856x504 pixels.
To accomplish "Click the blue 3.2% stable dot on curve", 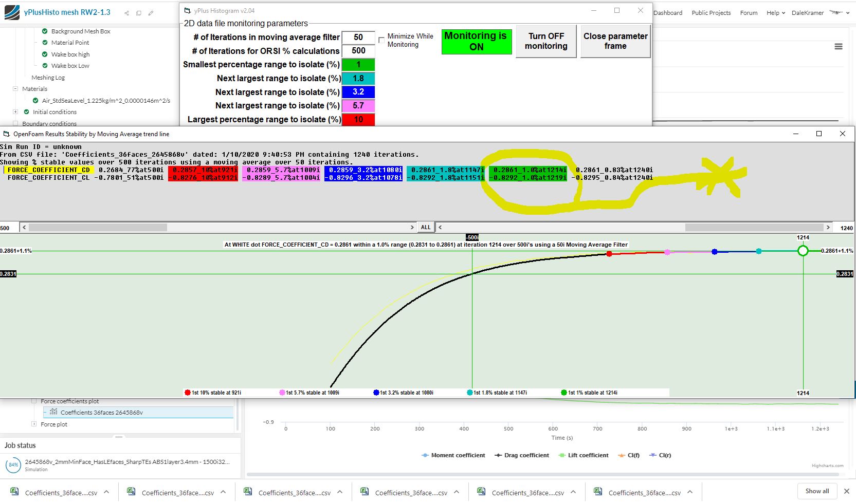I will [715, 252].
